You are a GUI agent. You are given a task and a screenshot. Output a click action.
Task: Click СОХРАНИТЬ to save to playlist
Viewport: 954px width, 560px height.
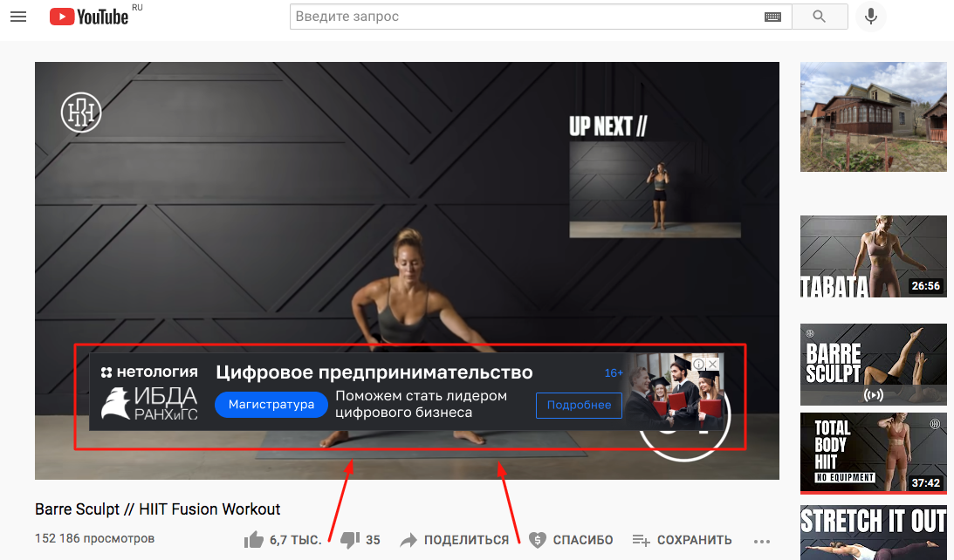coord(682,540)
